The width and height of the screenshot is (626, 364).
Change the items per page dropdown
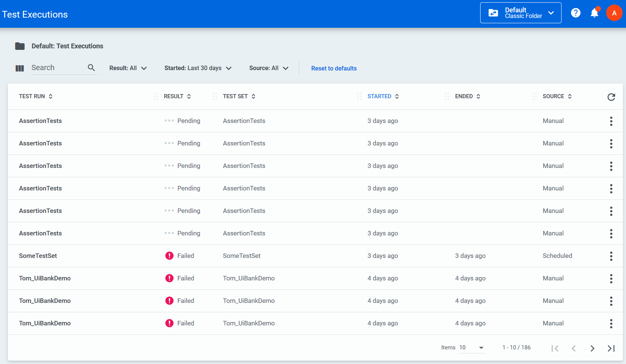tap(472, 348)
